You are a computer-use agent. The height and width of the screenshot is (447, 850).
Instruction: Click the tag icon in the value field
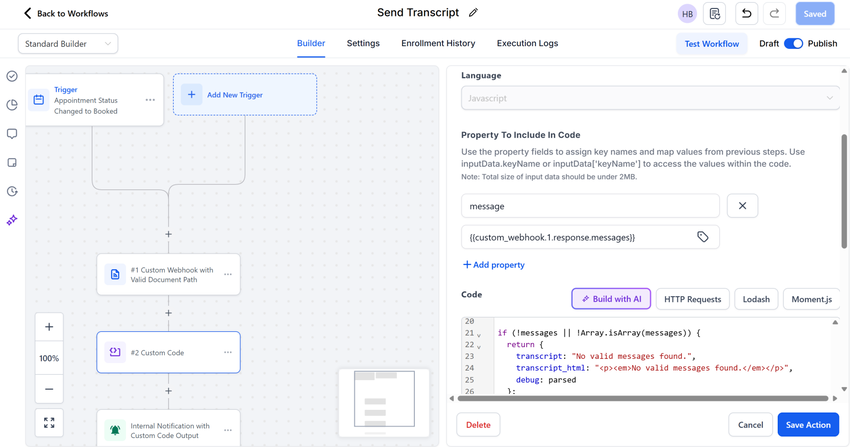click(703, 237)
